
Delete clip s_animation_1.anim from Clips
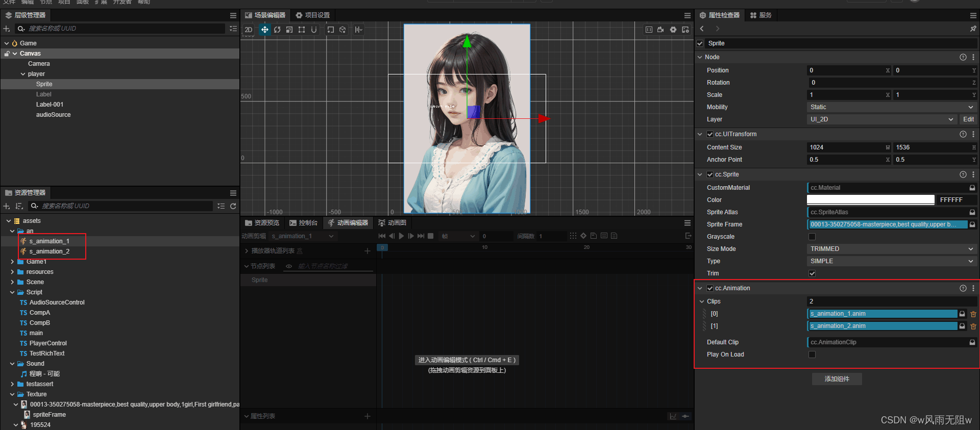pyautogui.click(x=973, y=314)
